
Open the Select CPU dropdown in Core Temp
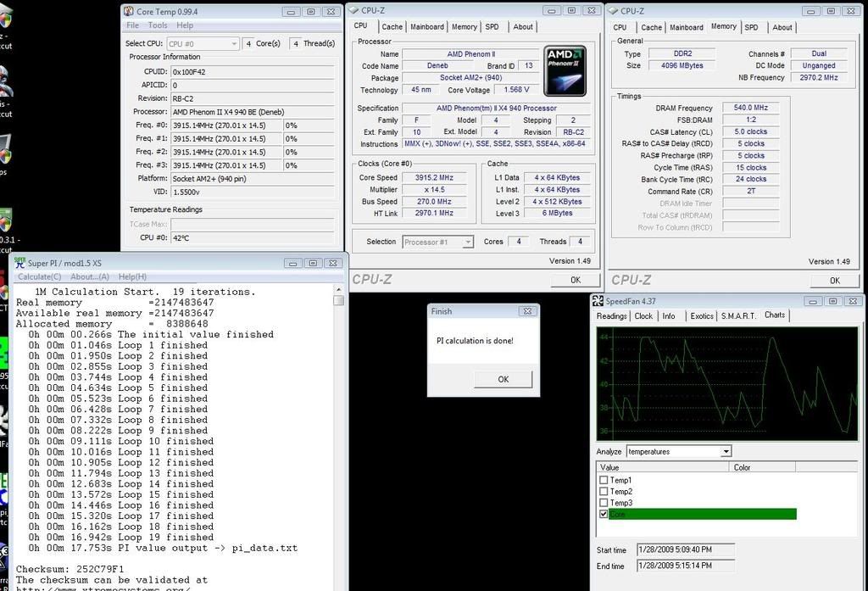203,44
